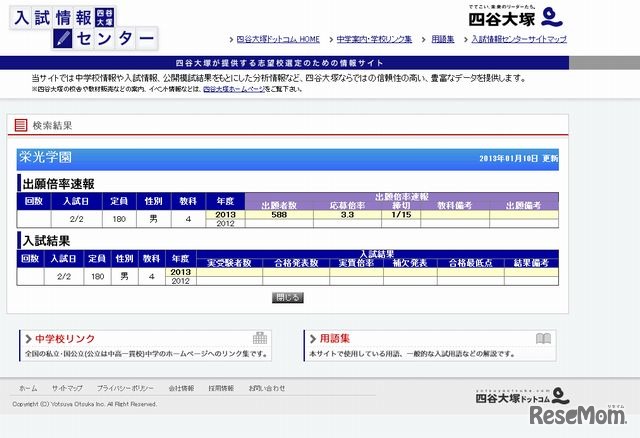
Task: Open the 用語集 panel heading at bottom
Action: point(335,338)
